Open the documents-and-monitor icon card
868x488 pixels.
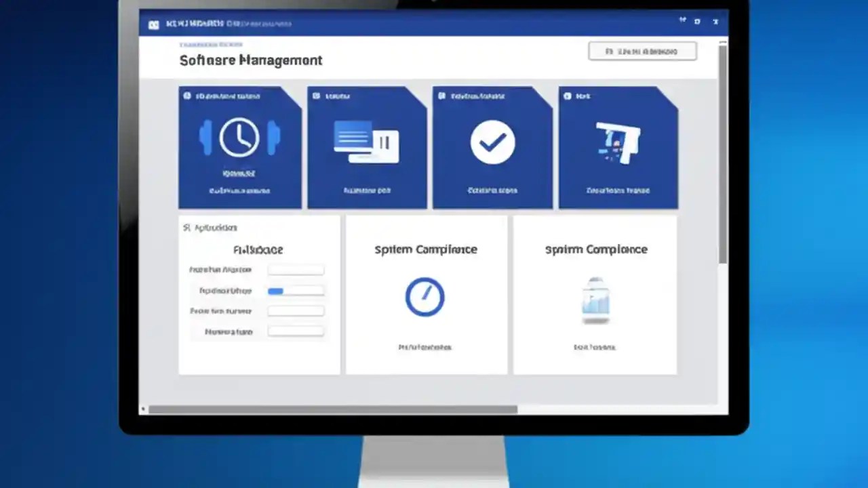367,140
